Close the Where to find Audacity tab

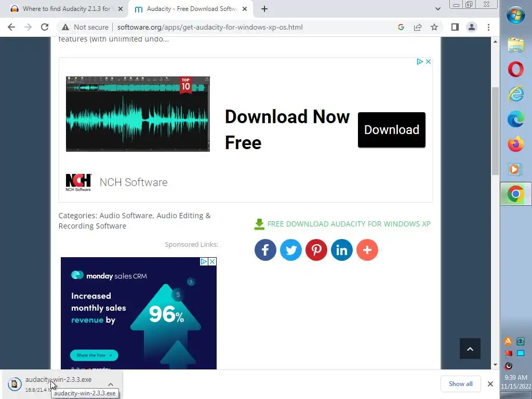pyautogui.click(x=121, y=9)
